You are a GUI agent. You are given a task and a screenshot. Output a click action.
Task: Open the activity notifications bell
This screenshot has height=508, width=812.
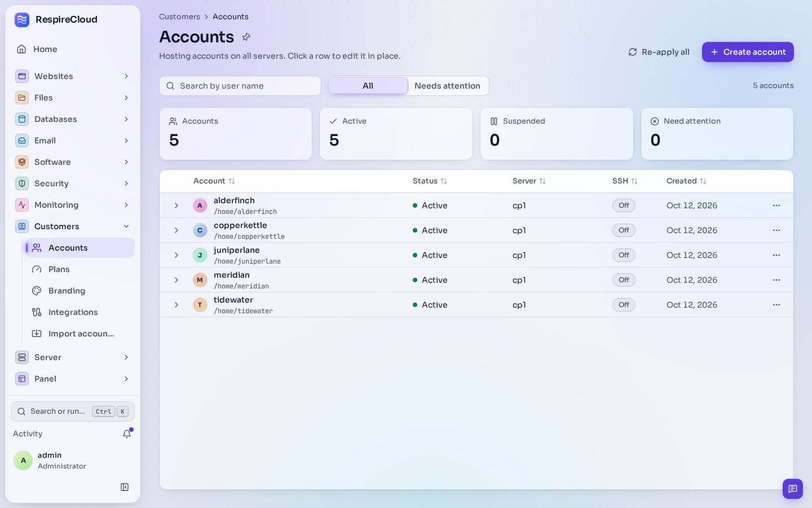tap(127, 433)
